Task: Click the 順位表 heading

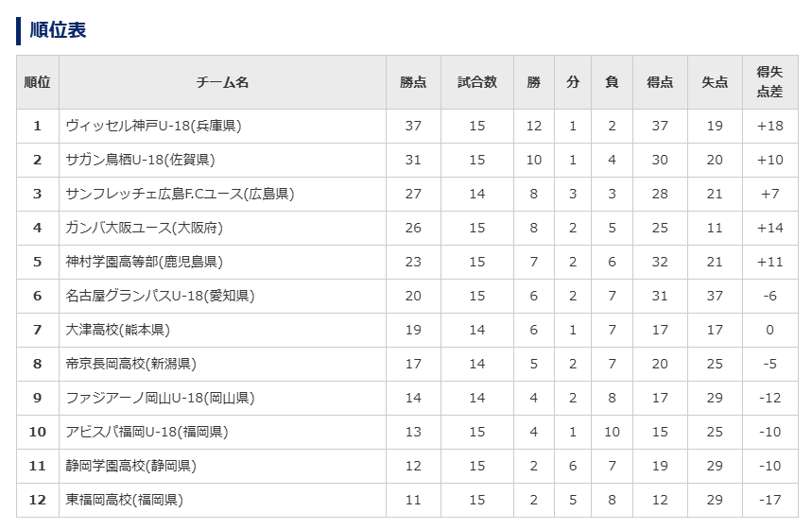Action: (58, 30)
